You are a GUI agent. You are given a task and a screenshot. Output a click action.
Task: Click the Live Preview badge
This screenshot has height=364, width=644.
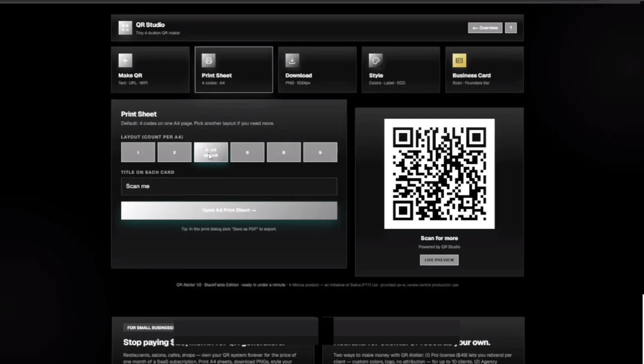[439, 260]
